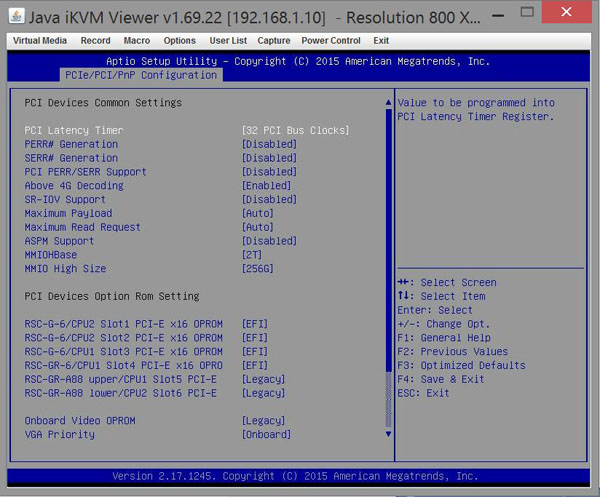Open MMIO High Size 256G option
This screenshot has height=497, width=600.
coord(260,269)
